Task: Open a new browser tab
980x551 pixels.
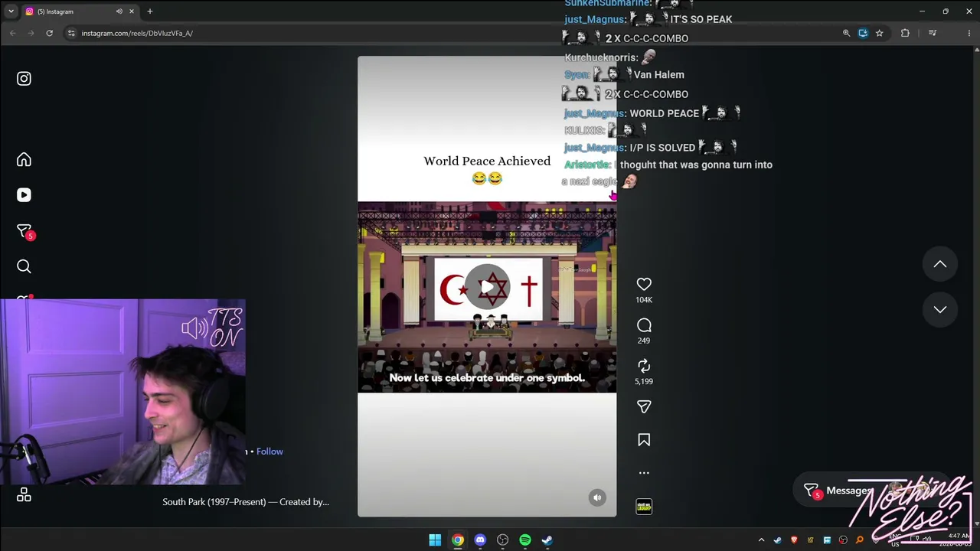Action: pyautogui.click(x=150, y=11)
